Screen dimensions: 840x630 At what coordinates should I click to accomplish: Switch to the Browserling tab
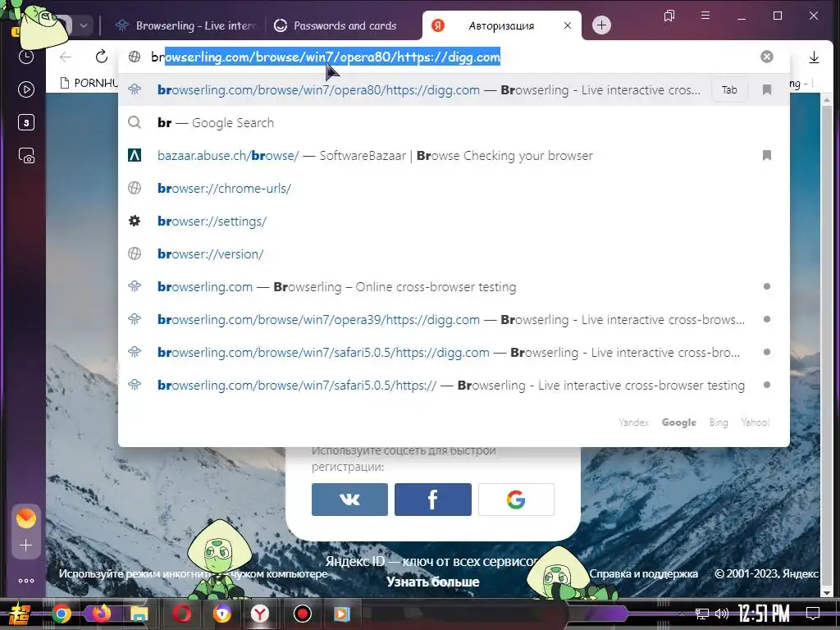click(x=186, y=25)
